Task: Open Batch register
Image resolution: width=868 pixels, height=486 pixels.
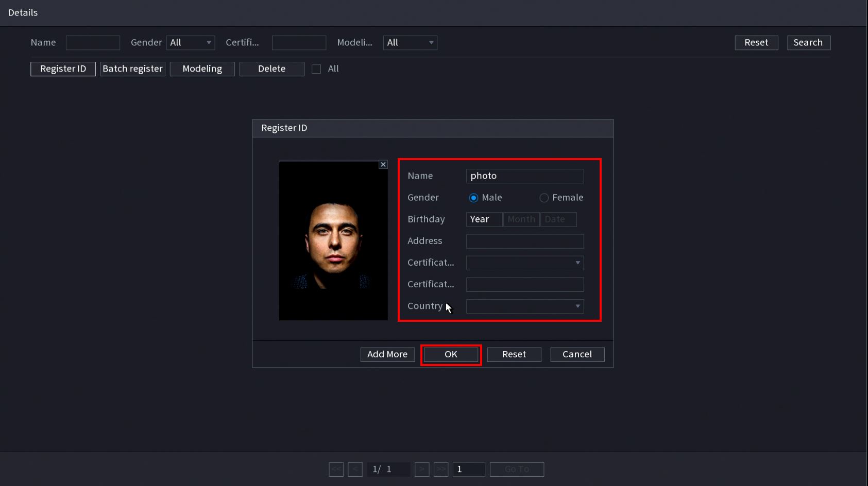Action: tap(132, 69)
